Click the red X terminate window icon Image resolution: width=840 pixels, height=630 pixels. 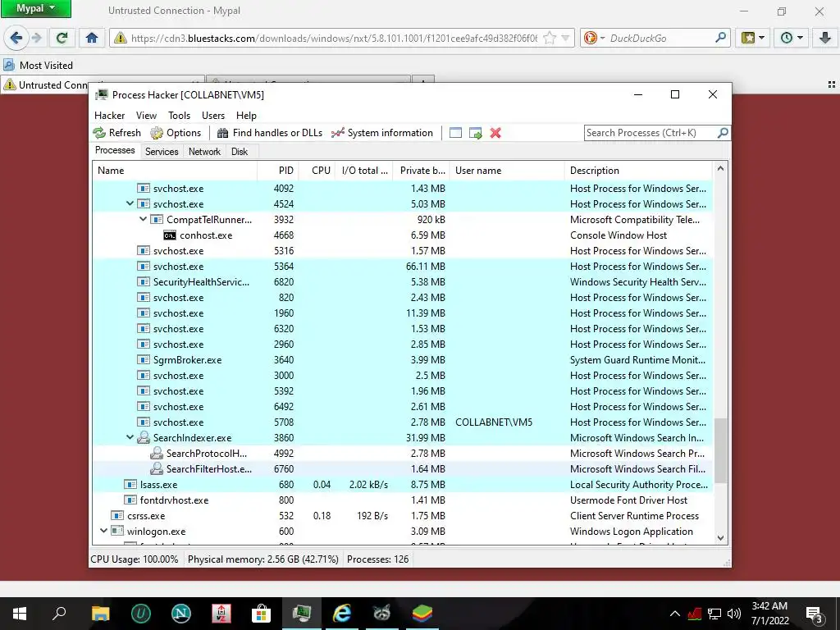tap(495, 133)
